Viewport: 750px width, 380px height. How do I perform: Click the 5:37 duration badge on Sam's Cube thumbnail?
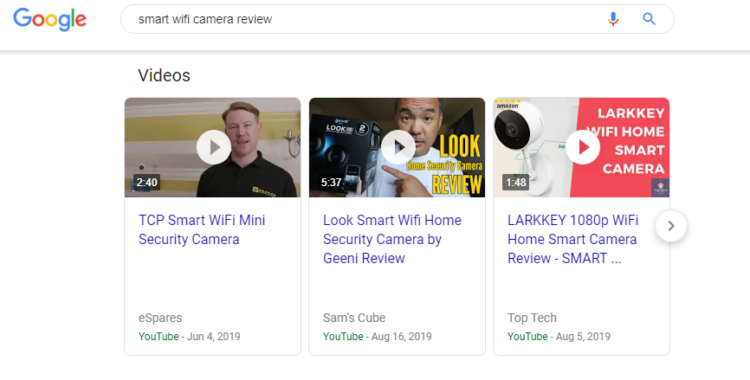click(x=331, y=182)
